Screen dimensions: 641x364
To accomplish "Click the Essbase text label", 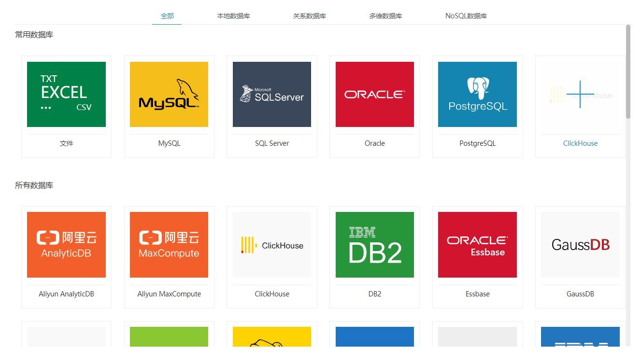I will 477,294.
